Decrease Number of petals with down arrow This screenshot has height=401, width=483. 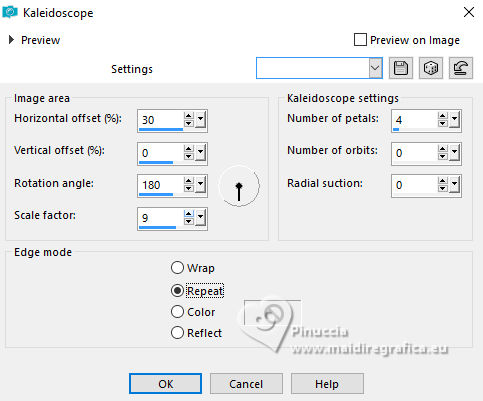[443, 123]
